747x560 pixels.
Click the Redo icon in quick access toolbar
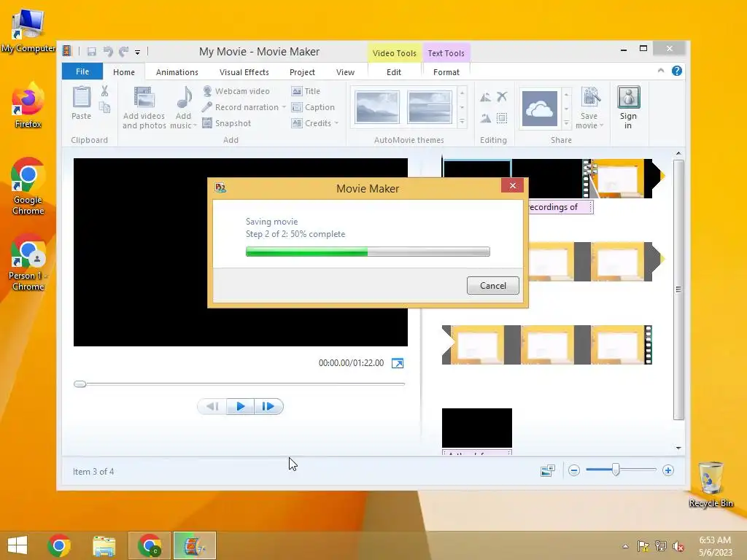(124, 52)
